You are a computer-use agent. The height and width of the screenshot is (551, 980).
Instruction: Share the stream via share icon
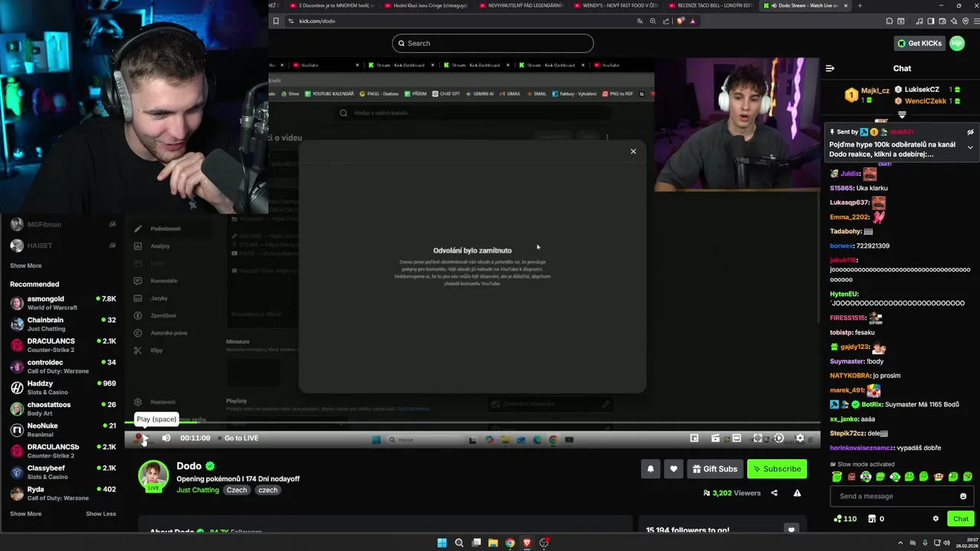(774, 493)
